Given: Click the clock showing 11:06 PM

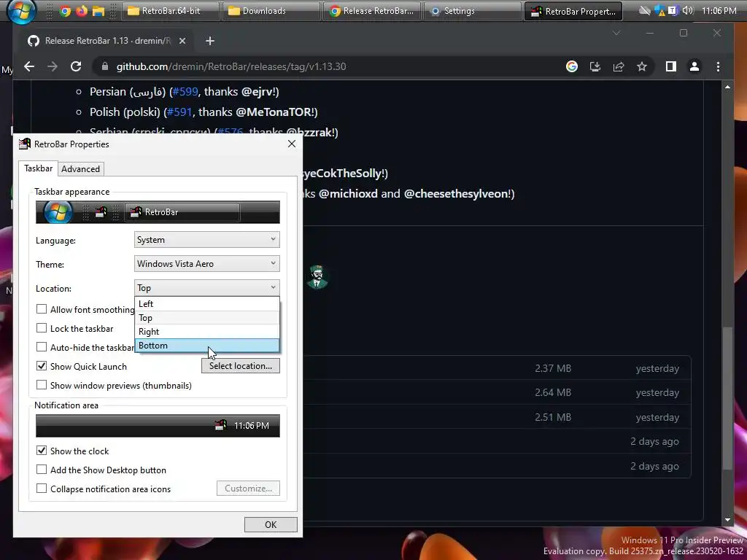Looking at the screenshot, I should click(x=719, y=10).
